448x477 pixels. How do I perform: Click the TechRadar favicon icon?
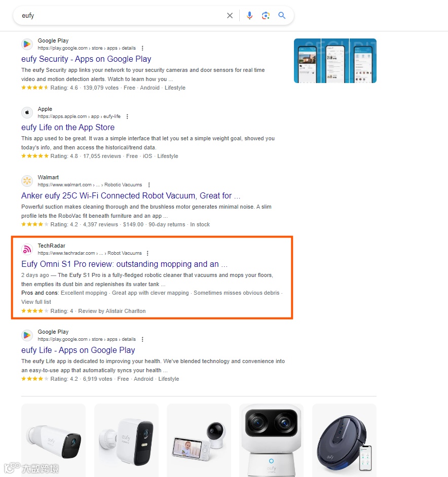(27, 250)
